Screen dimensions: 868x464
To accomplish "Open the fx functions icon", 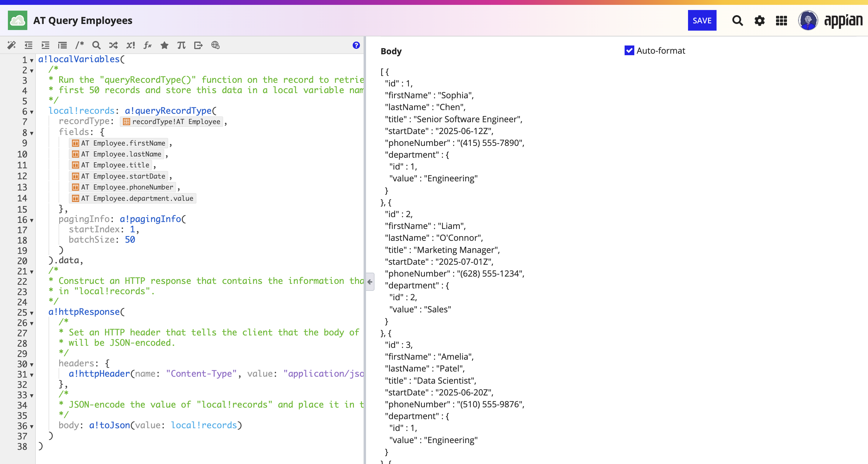I will pos(147,45).
